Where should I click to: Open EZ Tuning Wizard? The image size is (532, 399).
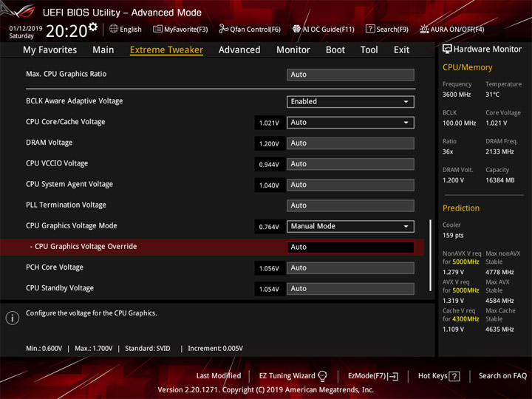[x=293, y=376]
